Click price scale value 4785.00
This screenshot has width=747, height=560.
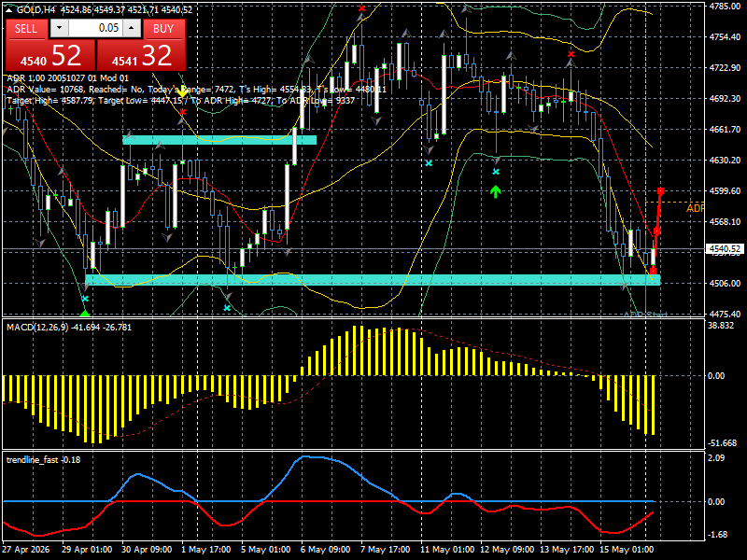coord(725,7)
